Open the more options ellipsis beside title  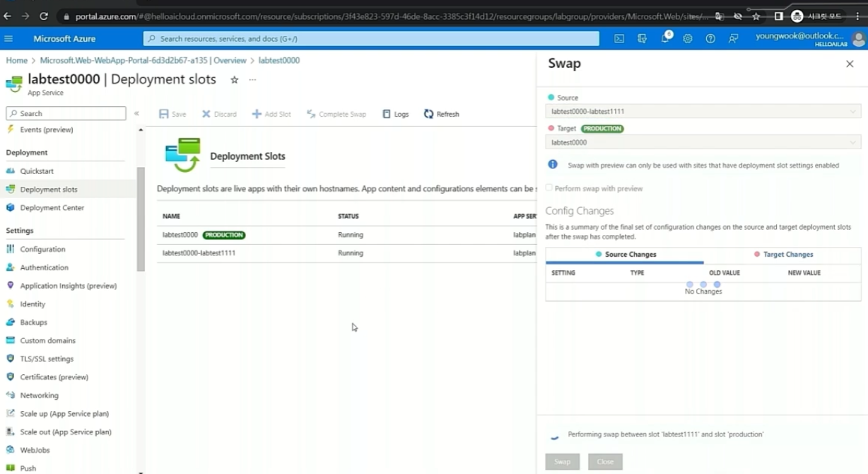[252, 80]
